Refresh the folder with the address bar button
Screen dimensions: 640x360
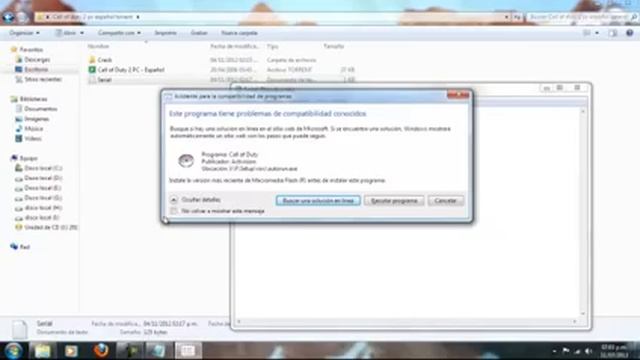pyautogui.click(x=517, y=17)
